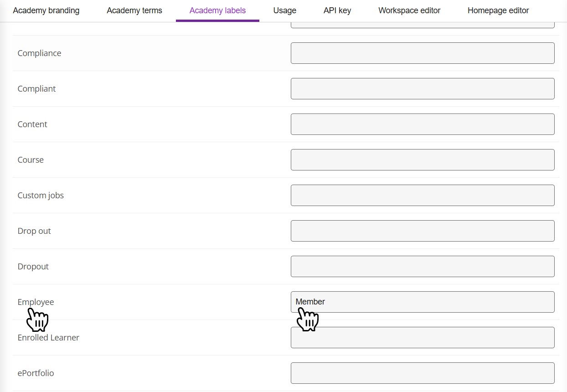The width and height of the screenshot is (567, 392).
Task: Click the Employee row label text
Action: pos(36,302)
